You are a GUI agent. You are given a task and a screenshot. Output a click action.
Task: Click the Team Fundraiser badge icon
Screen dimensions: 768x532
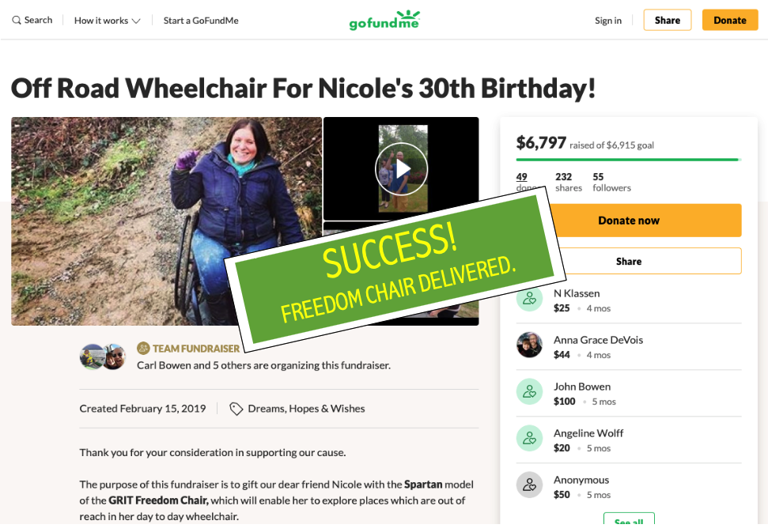(x=143, y=347)
